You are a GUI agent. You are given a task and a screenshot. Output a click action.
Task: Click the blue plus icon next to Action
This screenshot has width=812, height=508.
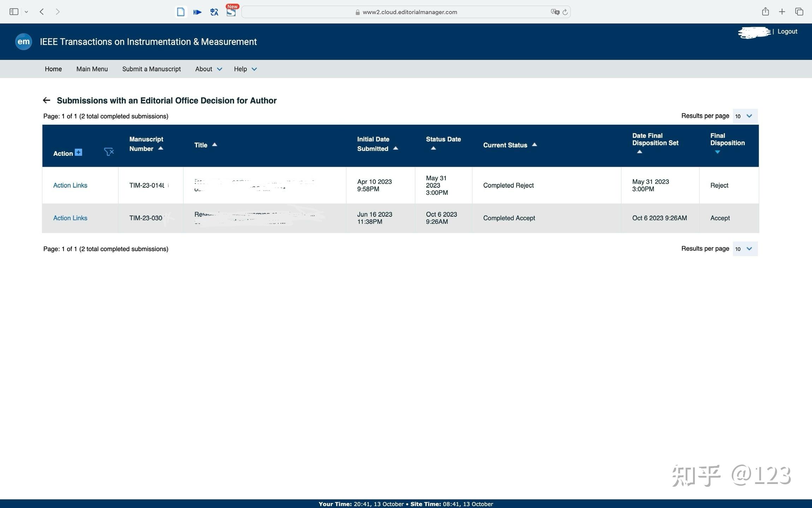point(78,152)
